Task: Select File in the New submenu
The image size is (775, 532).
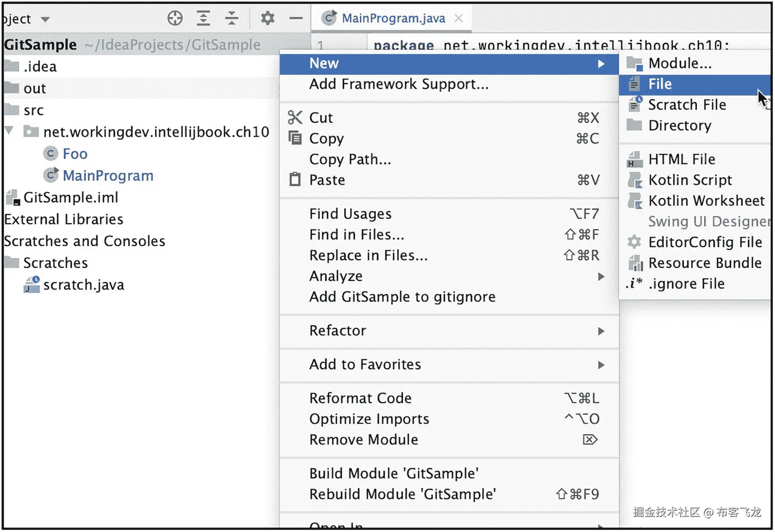Action: coord(695,84)
